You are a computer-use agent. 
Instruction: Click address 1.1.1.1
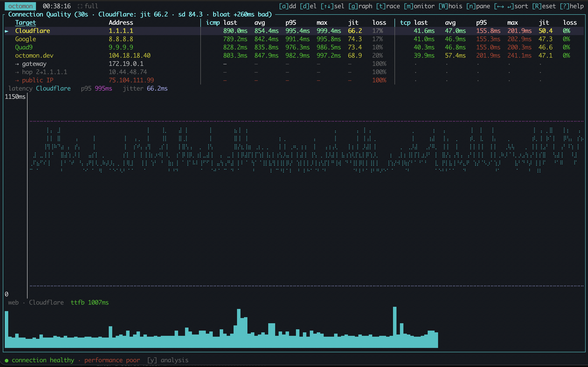(121, 31)
